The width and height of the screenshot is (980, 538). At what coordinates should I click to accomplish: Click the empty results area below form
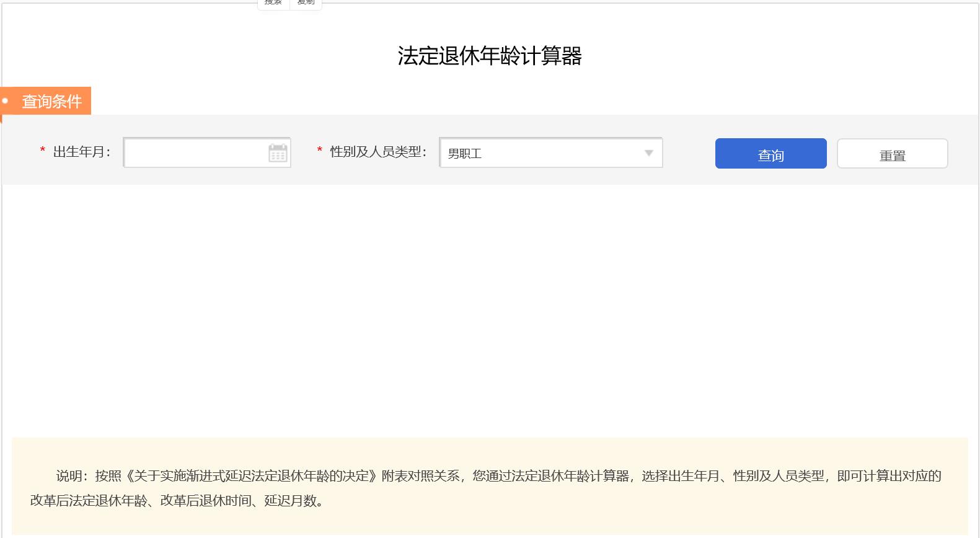point(490,310)
